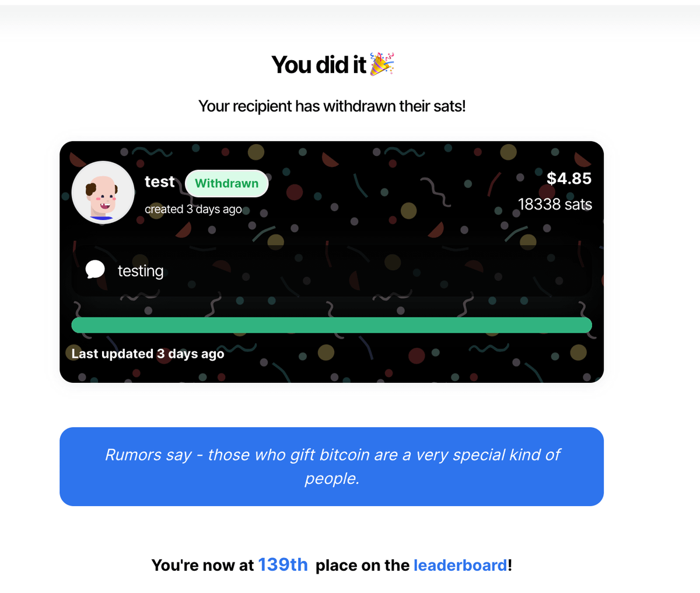The width and height of the screenshot is (700, 593).
Task: Click the "You're now at" text
Action: 202,565
